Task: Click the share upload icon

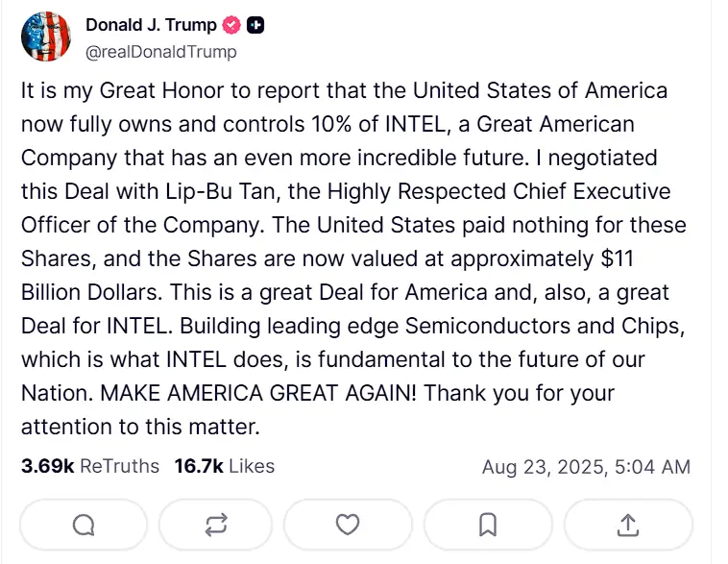Action: (x=628, y=525)
